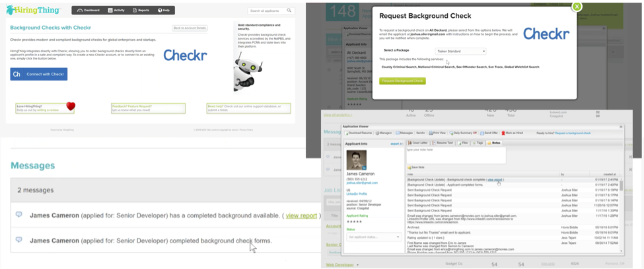Close the James Cameron Application Viewer

coord(621,127)
